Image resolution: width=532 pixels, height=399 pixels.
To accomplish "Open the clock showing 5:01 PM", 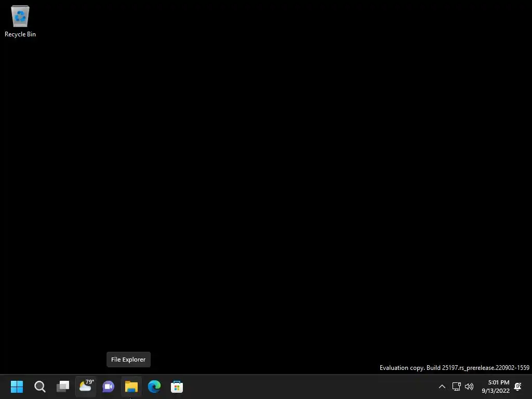I will [x=495, y=387].
